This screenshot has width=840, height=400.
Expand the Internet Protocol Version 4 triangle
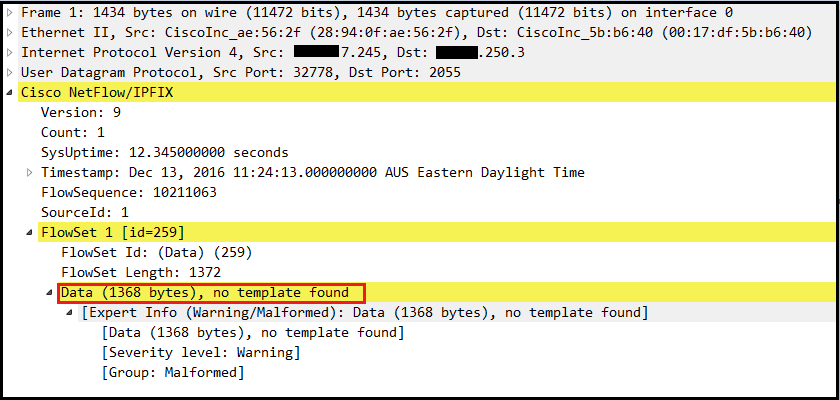tap(11, 52)
